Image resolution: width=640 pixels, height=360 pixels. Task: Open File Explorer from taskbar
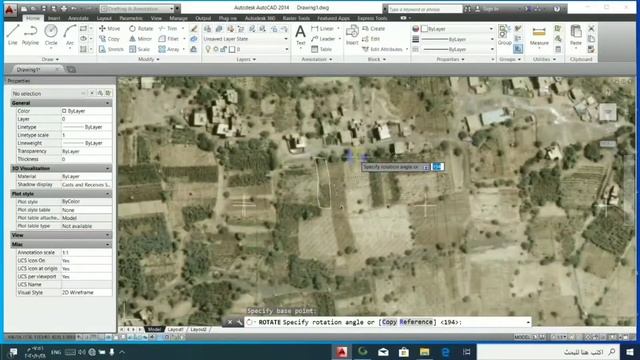(x=424, y=352)
